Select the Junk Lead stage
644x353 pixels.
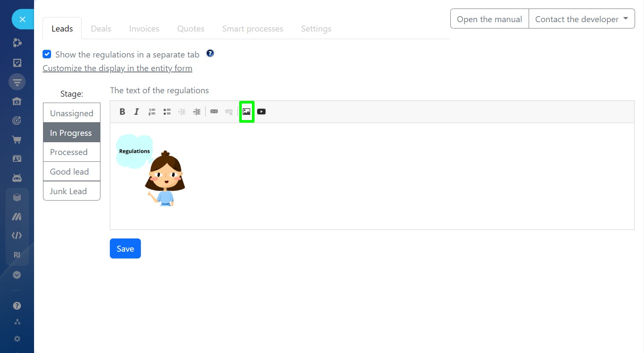coord(72,191)
